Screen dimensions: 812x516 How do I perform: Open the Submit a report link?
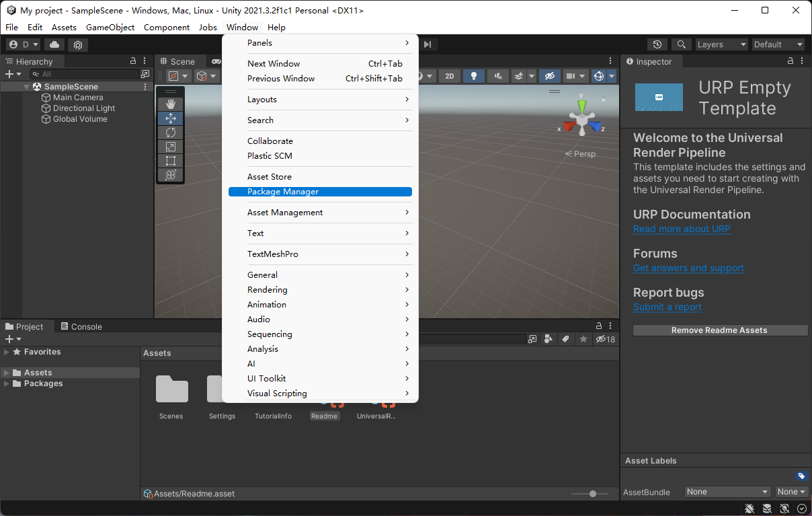pos(667,307)
